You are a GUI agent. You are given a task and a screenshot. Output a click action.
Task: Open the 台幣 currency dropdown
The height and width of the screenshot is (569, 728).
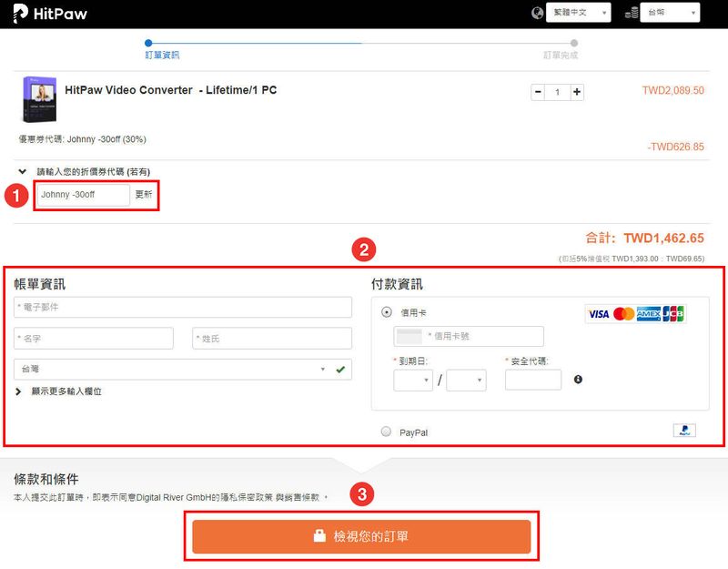click(x=670, y=13)
